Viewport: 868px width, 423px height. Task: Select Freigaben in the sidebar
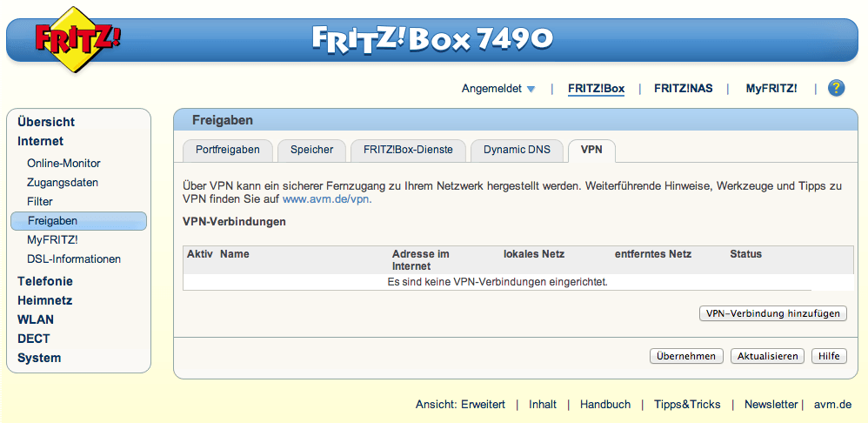(78, 221)
